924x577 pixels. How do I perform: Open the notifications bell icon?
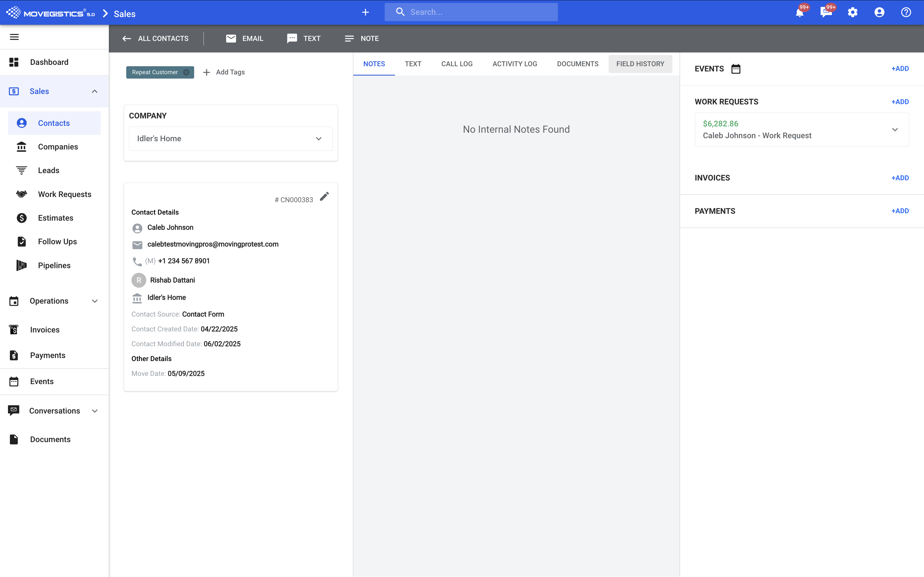pos(799,13)
